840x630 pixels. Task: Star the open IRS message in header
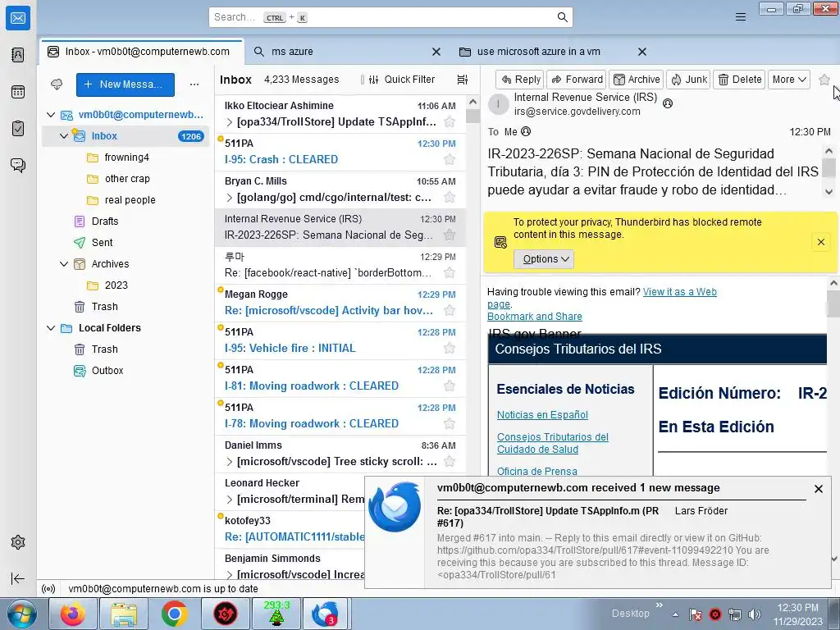click(x=824, y=80)
